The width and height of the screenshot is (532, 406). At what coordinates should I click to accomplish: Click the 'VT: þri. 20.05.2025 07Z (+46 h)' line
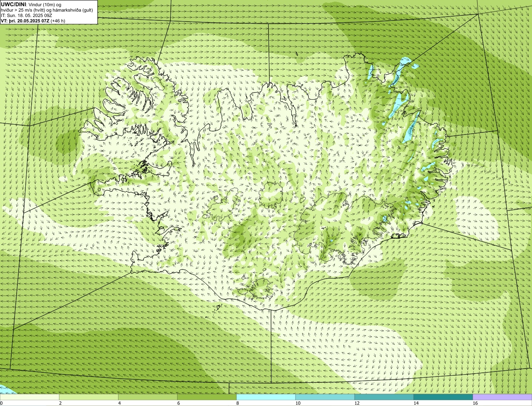coord(33,20)
